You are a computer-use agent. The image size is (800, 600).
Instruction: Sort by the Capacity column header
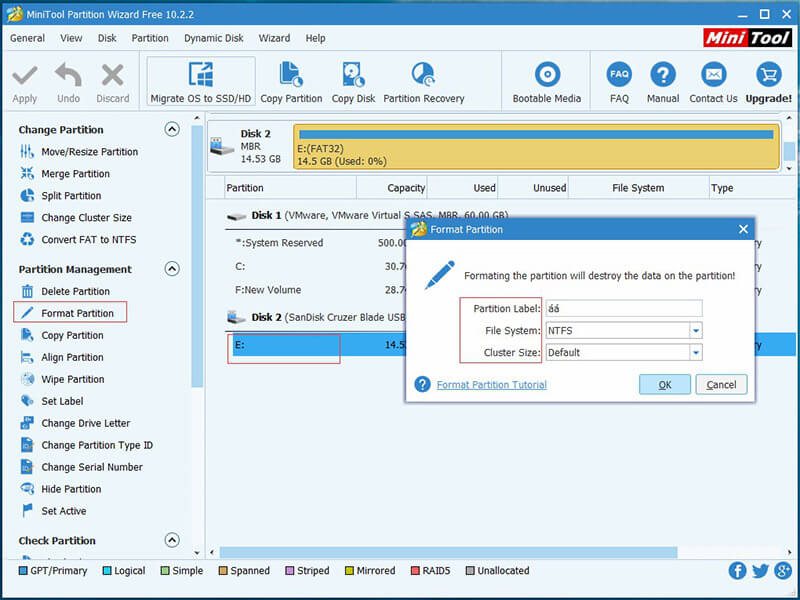(x=391, y=188)
